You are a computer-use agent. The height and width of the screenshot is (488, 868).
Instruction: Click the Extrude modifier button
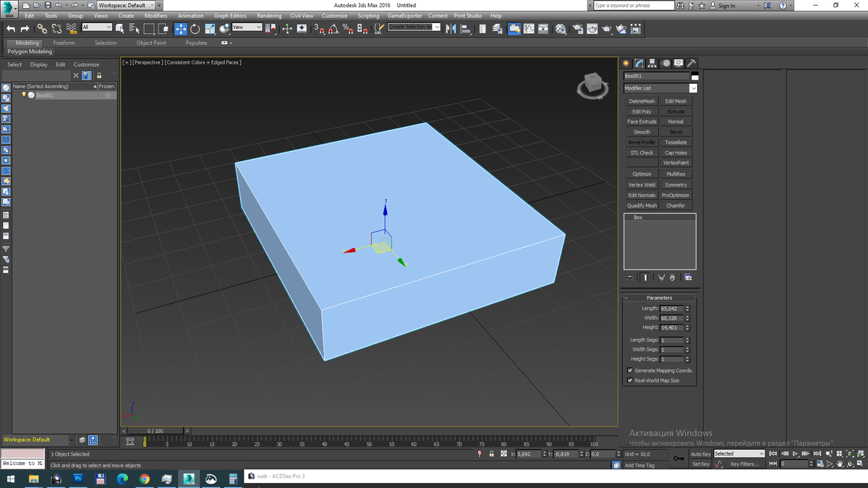pyautogui.click(x=676, y=111)
